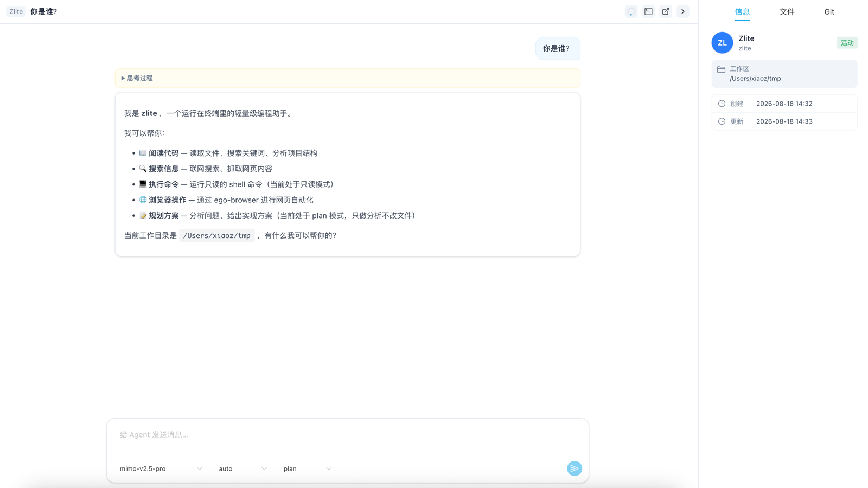Switch to the 文件 tab
The width and height of the screenshot is (868, 488).
point(787,12)
